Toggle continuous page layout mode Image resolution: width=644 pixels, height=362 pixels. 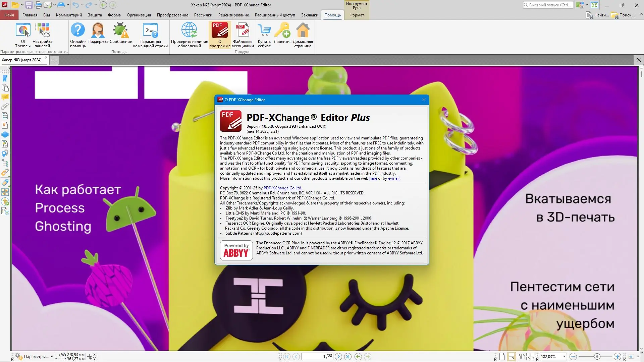(x=511, y=357)
